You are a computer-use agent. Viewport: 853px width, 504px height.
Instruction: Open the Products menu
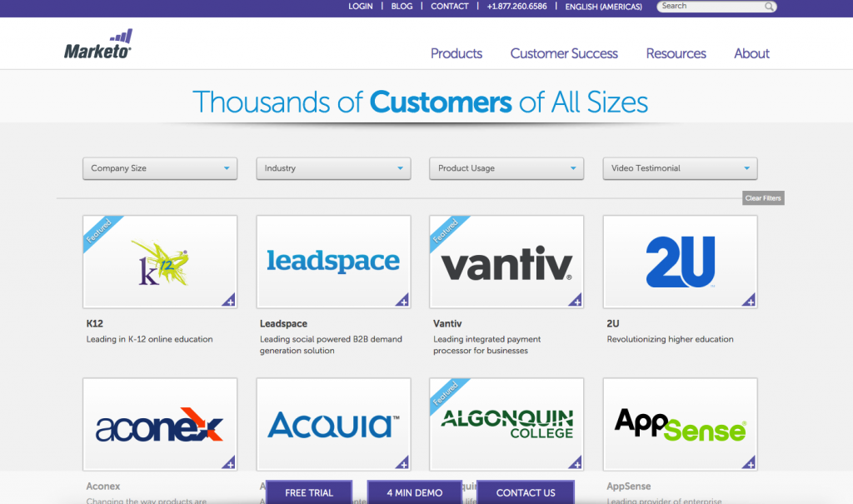click(456, 53)
